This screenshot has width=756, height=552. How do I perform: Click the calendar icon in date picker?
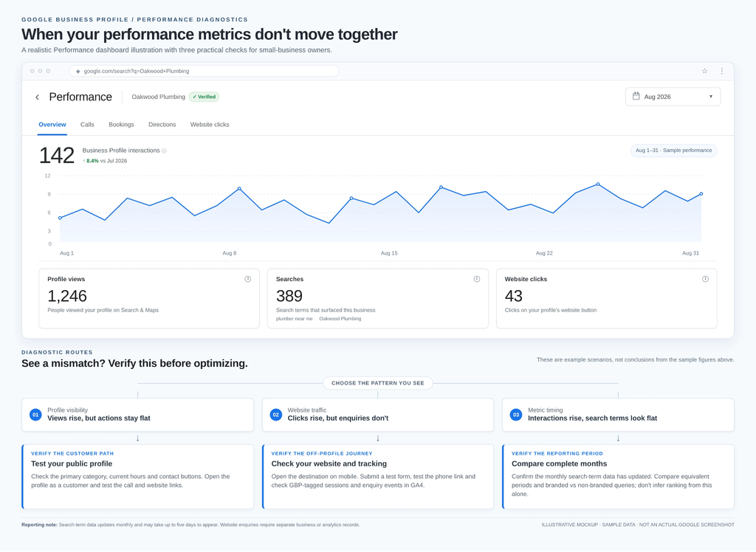click(x=636, y=97)
